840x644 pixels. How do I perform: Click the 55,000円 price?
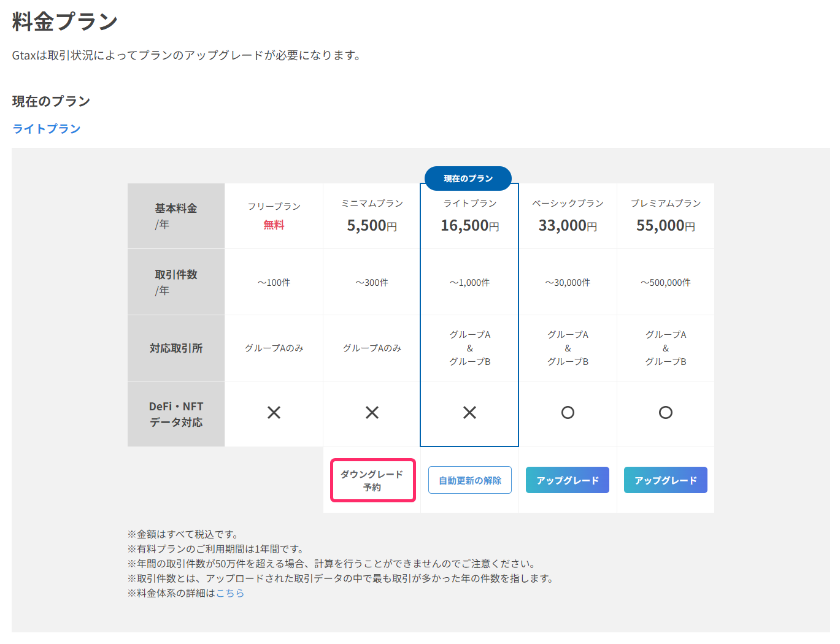click(x=666, y=226)
